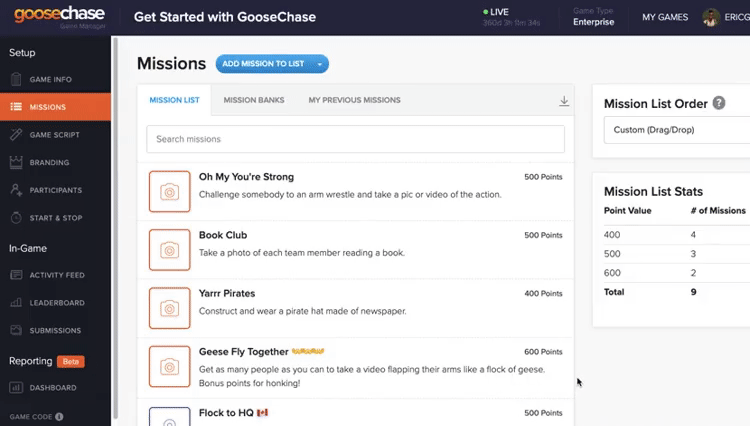
Task: Click the GooseChase logo
Action: pos(59,16)
